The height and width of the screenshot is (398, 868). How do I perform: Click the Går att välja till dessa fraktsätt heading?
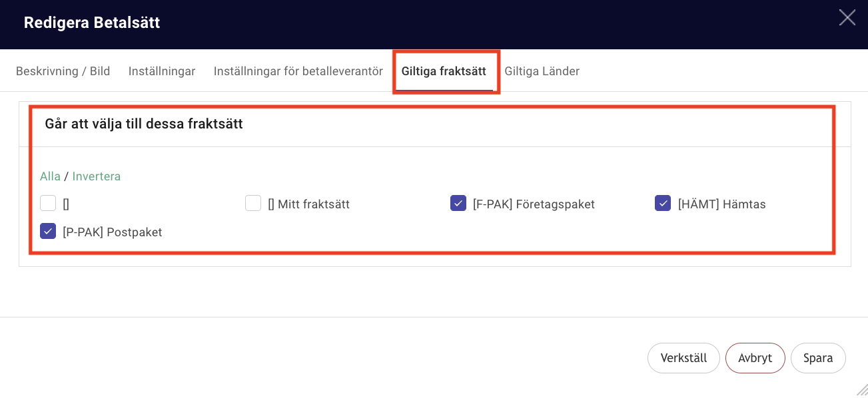coord(144,124)
